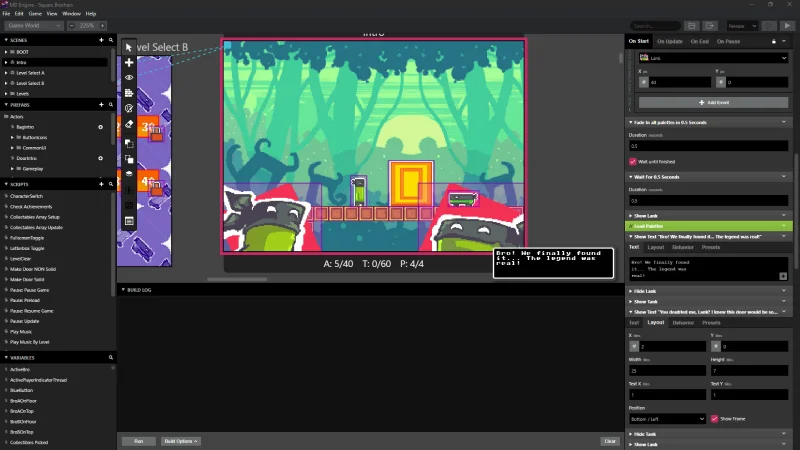
Task: Click the lock icon beside script tabs
Action: pyautogui.click(x=772, y=41)
